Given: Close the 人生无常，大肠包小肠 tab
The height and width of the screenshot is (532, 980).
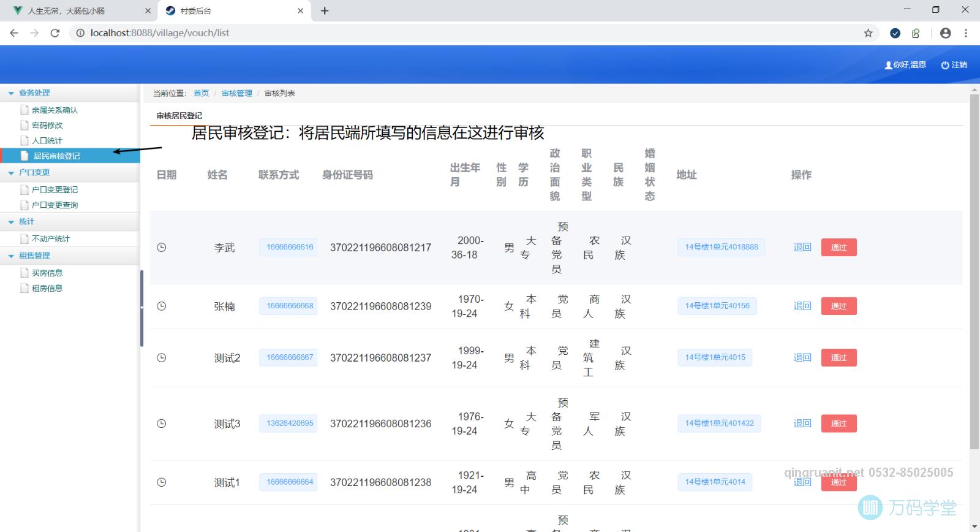Looking at the screenshot, I should click(x=148, y=10).
